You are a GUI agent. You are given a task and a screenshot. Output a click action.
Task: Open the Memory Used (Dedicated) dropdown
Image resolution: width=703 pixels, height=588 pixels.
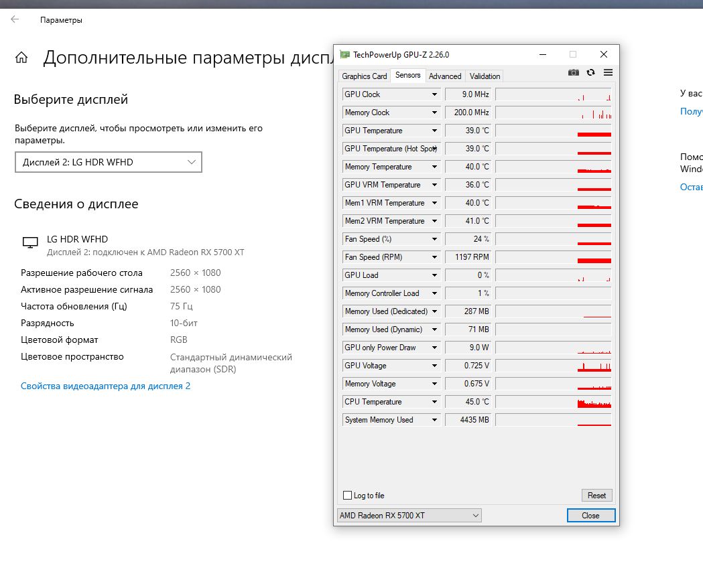tap(434, 311)
